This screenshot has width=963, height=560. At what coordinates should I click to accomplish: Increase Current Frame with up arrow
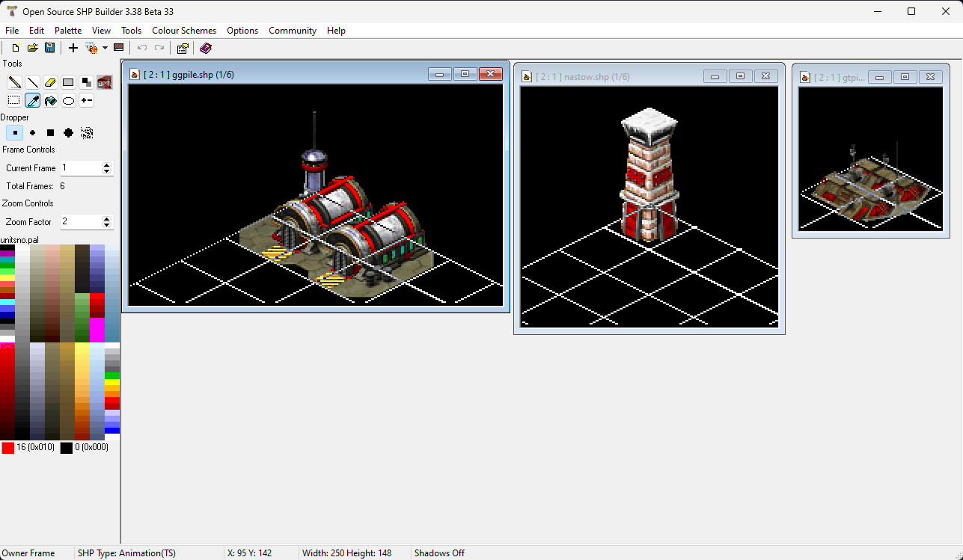106,165
